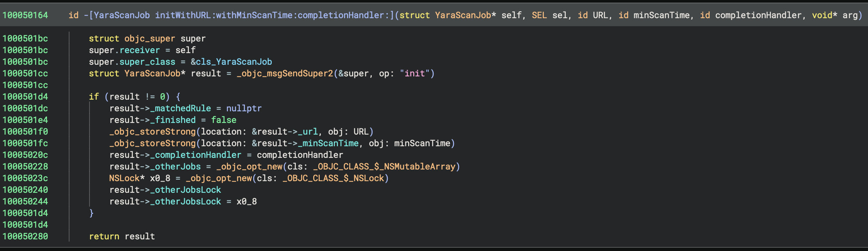Image resolution: width=868 pixels, height=251 pixels.
Task: Select the _completionHandler field assignment
Action: (196, 155)
